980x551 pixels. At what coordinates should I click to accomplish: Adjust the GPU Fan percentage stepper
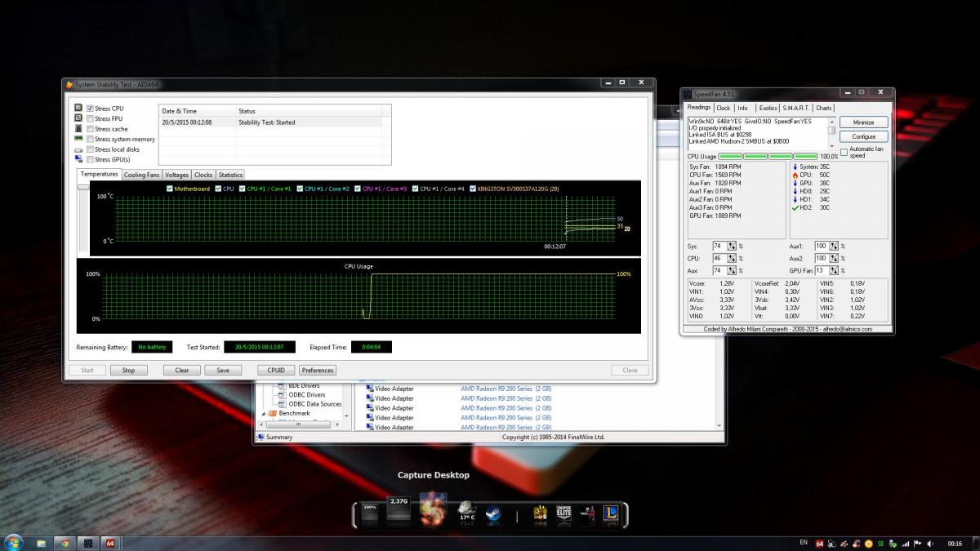click(x=834, y=270)
